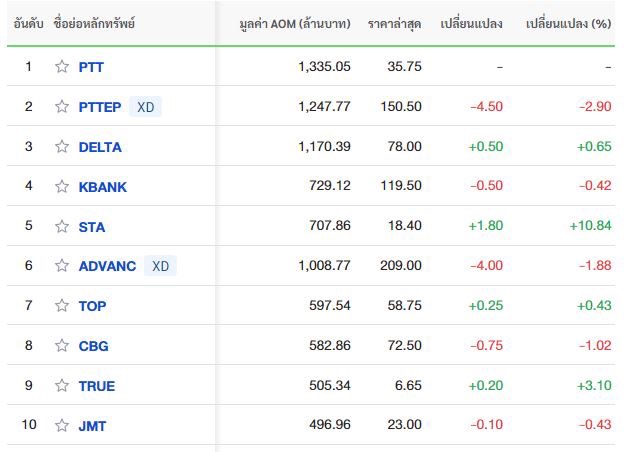Toggle the favorite star for PTTEP
Image resolution: width=638 pixels, height=452 pixels.
[62, 106]
